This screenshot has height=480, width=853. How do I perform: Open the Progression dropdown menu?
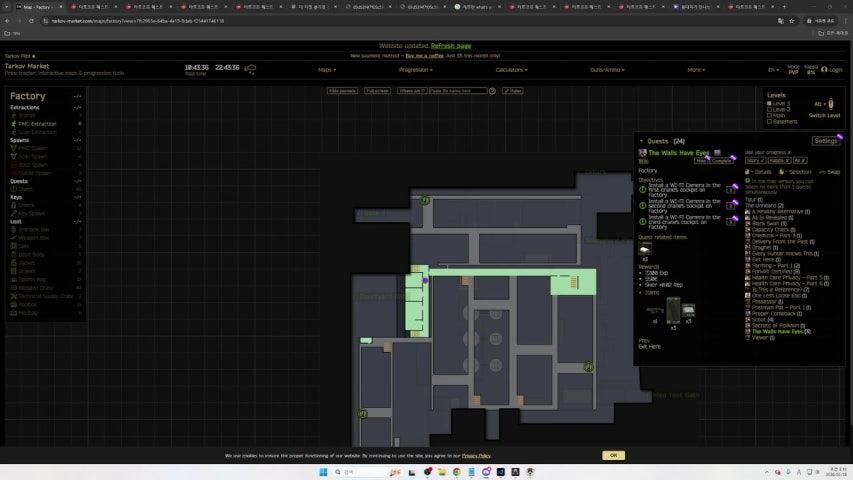416,70
